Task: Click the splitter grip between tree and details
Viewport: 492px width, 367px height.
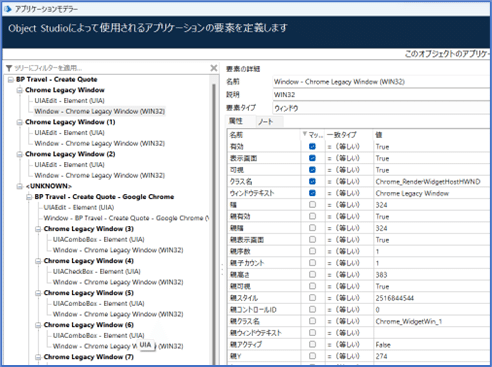Action: [x=222, y=269]
